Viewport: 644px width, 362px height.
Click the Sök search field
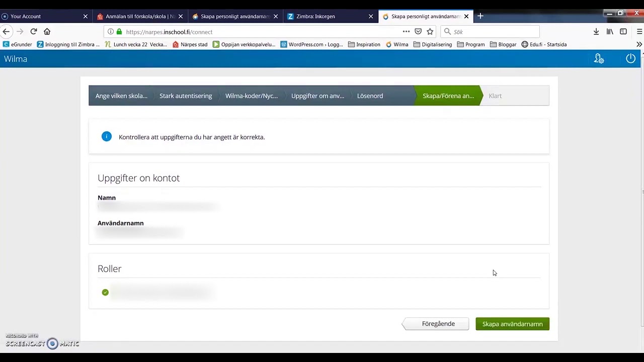pos(490,32)
